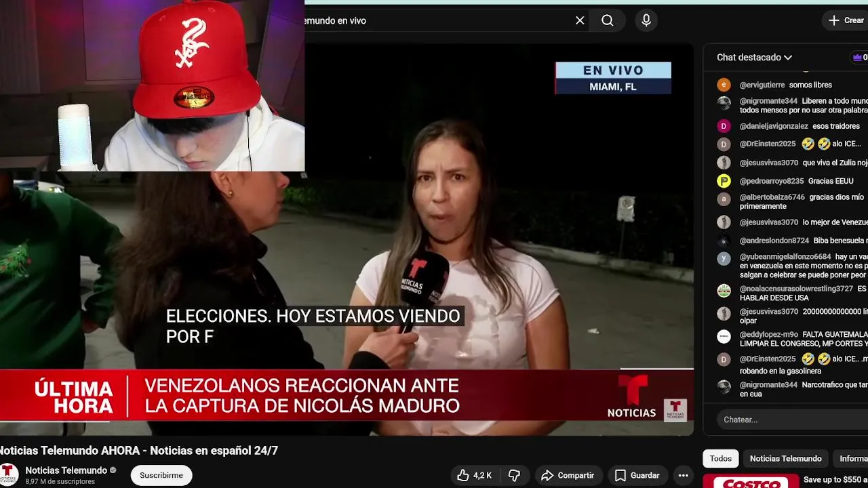Click username @nigromante344 'Liberen a todo' message
Viewport: 868px width, 488px height.
click(768, 101)
